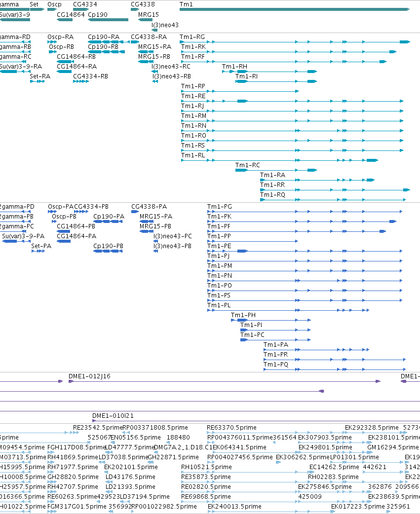
Task: Select the CG4338 gene label
Action: (x=143, y=4)
